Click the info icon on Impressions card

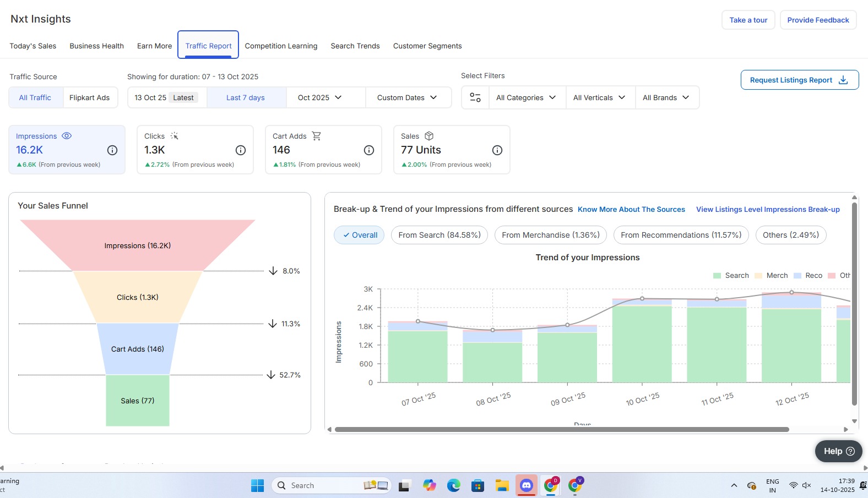pos(112,150)
